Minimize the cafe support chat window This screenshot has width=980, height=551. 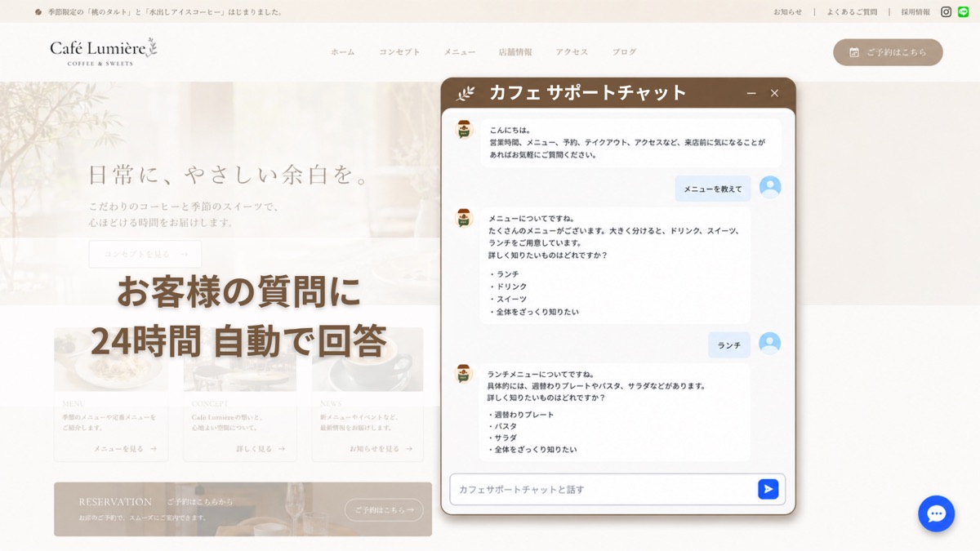[751, 93]
